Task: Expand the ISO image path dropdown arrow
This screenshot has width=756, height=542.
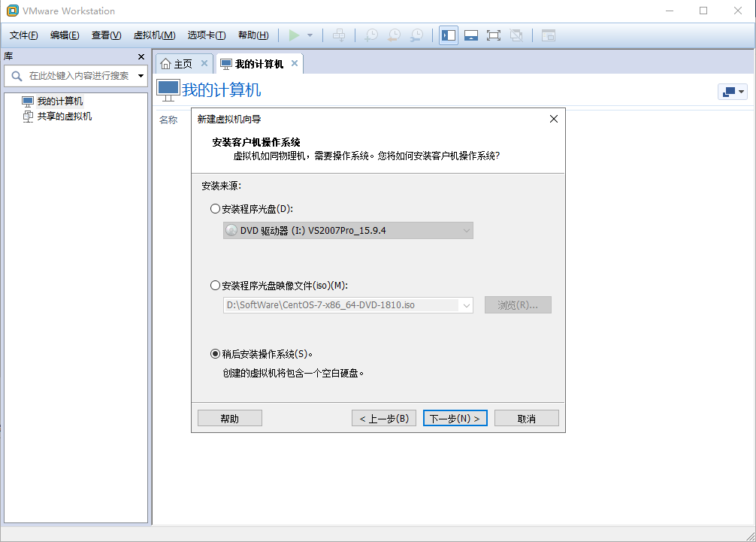Action: [x=466, y=305]
